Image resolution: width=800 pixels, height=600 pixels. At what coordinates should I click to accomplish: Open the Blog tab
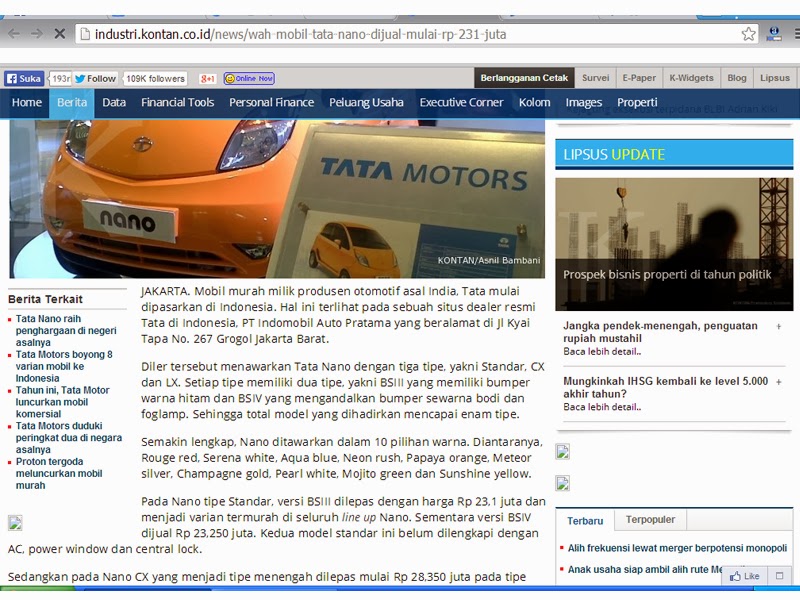(x=737, y=78)
